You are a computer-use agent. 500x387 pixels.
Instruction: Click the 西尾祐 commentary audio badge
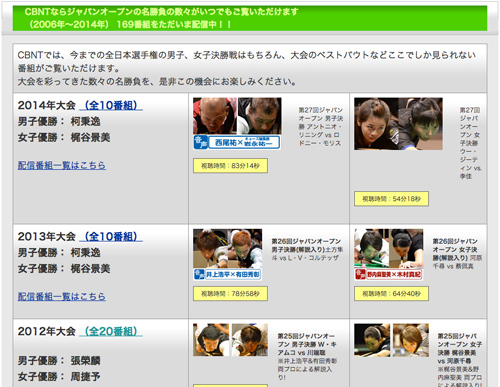[237, 143]
